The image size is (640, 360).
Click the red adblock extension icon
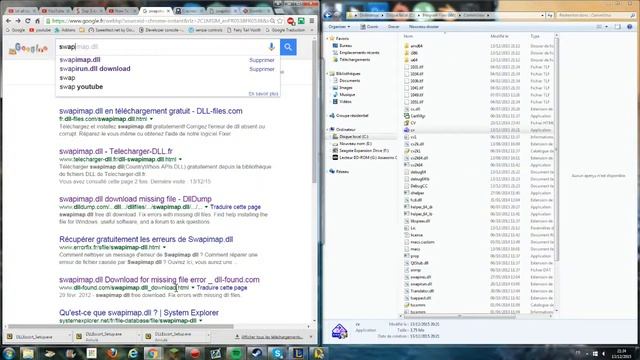click(291, 21)
